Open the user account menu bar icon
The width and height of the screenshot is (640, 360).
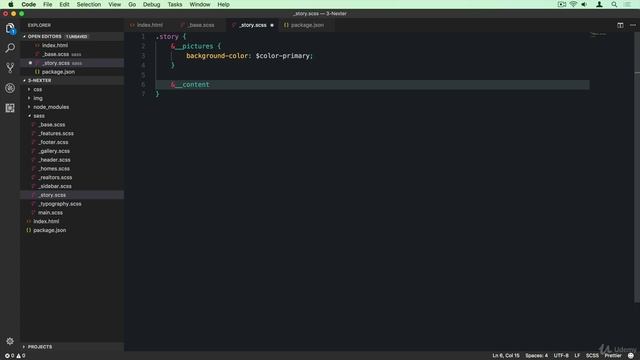[x=599, y=4]
